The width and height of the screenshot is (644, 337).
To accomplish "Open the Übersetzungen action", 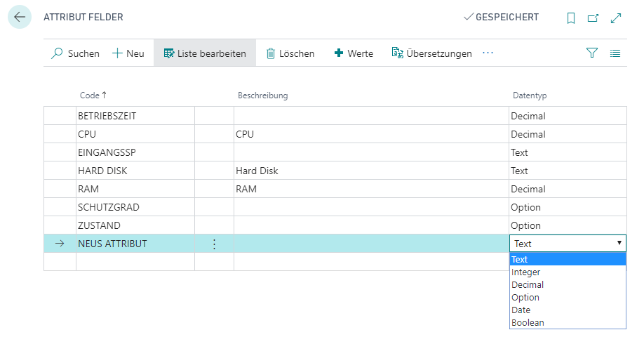I will coord(431,53).
